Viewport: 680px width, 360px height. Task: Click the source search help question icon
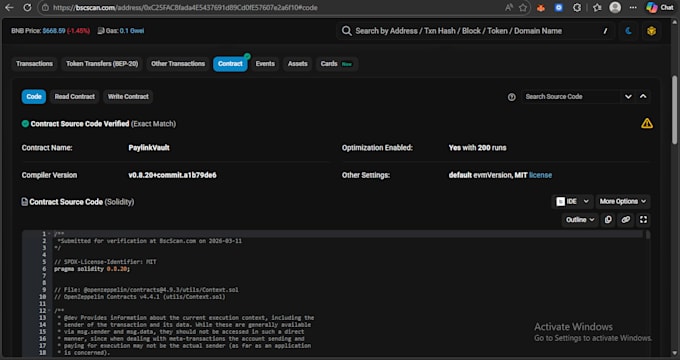click(512, 97)
